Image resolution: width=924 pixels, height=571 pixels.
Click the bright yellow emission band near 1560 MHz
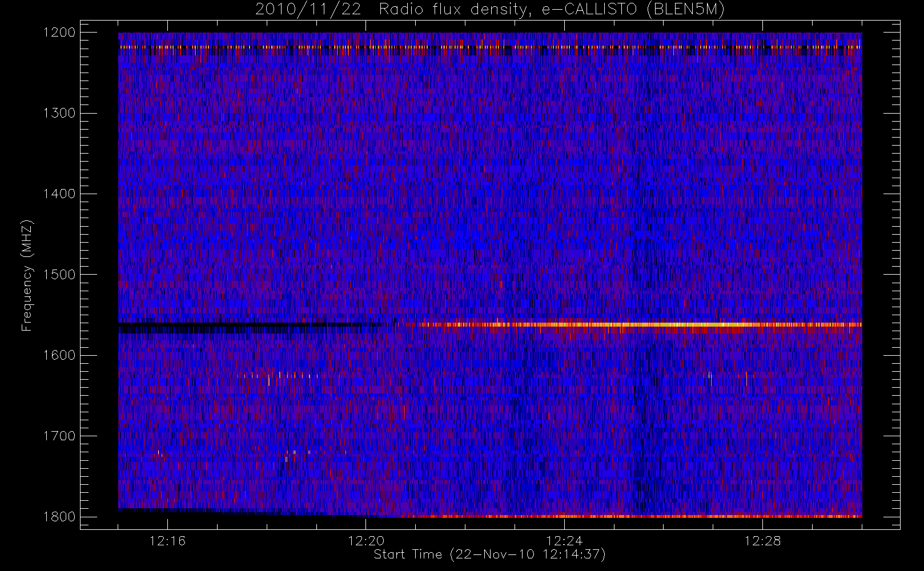point(640,324)
